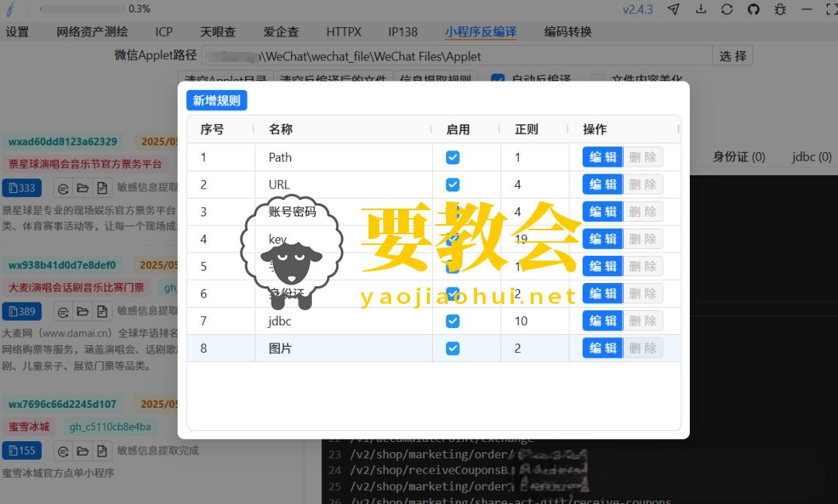838x504 pixels.
Task: Click the circular icon beside 155 badge
Action: (x=63, y=451)
